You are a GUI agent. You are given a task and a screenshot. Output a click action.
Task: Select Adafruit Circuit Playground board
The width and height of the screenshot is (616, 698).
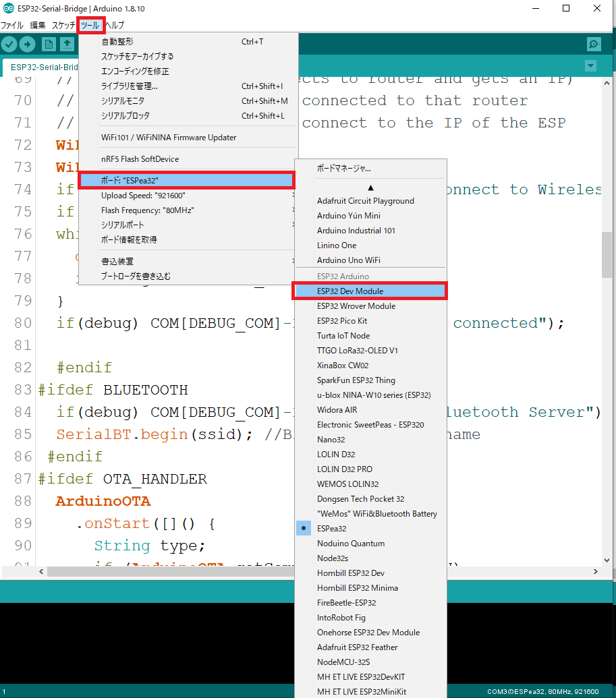coord(370,201)
